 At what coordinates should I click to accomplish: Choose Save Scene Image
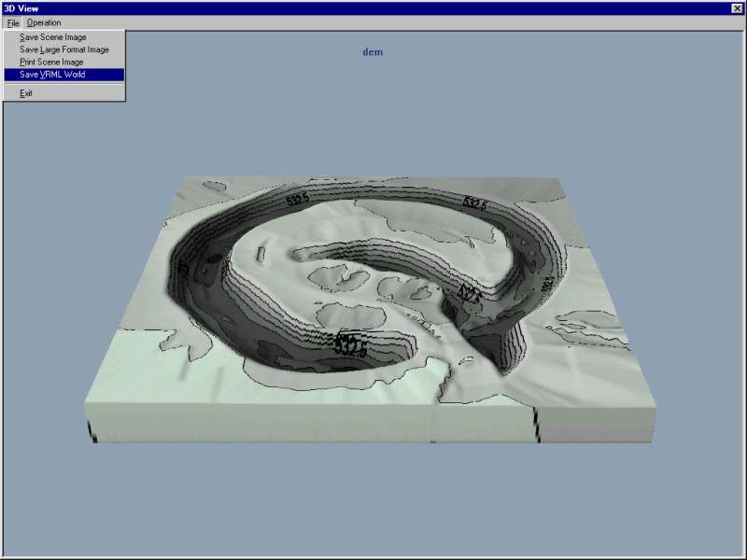[53, 37]
